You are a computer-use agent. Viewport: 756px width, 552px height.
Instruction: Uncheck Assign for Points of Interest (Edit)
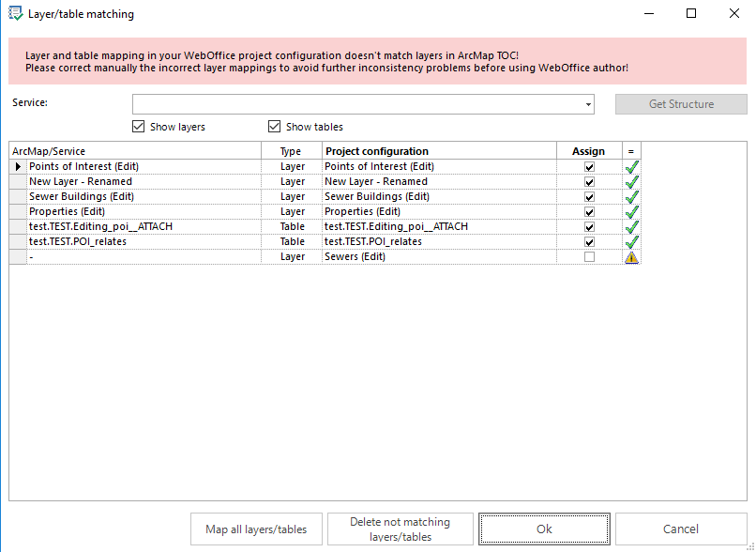click(x=589, y=166)
